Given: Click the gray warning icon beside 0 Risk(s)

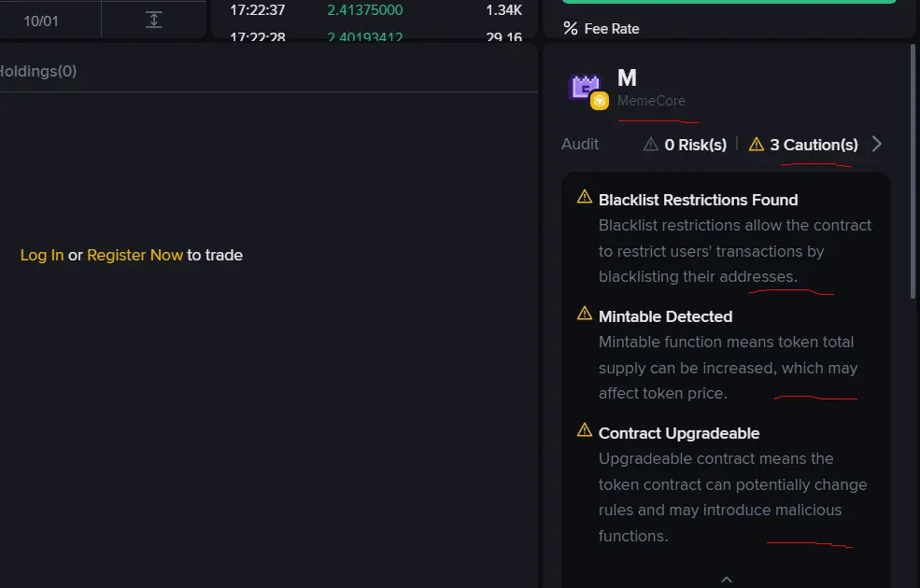Looking at the screenshot, I should pos(651,144).
